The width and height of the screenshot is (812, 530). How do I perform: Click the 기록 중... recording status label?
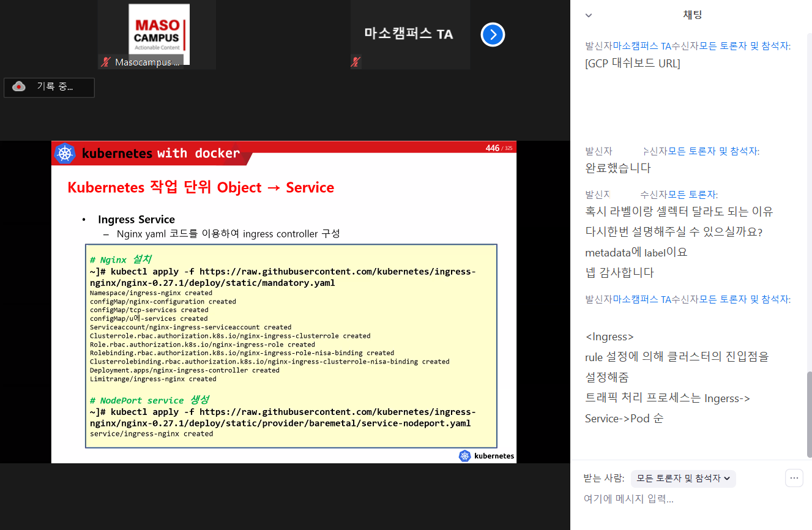(55, 87)
